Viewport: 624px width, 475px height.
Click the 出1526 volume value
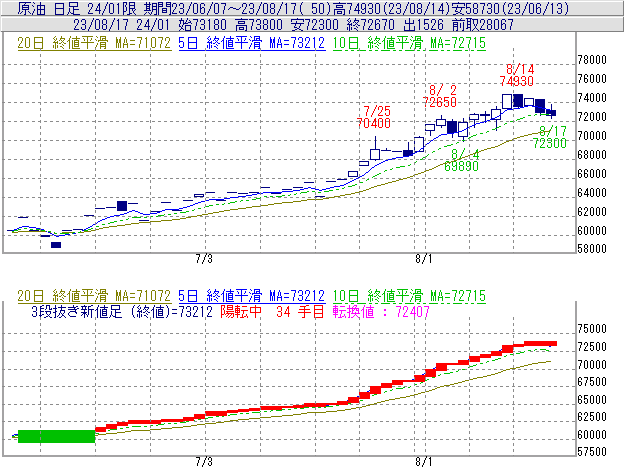[x=423, y=25]
